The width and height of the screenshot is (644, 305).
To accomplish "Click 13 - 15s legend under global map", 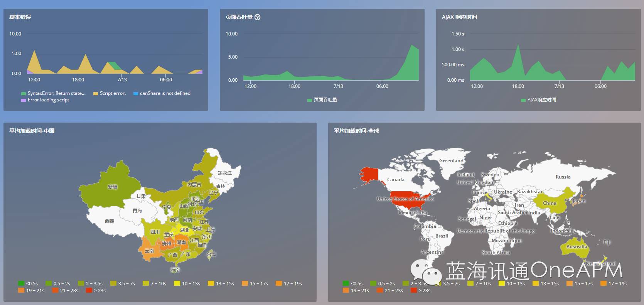I will click(546, 283).
